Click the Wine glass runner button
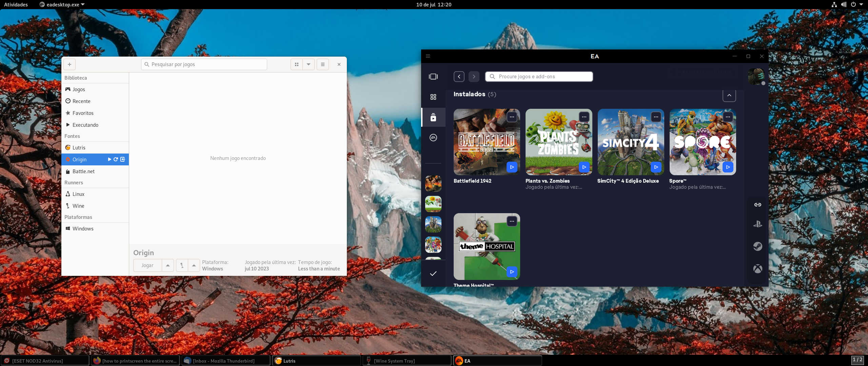Image resolution: width=868 pixels, height=366 pixels. (x=182, y=265)
